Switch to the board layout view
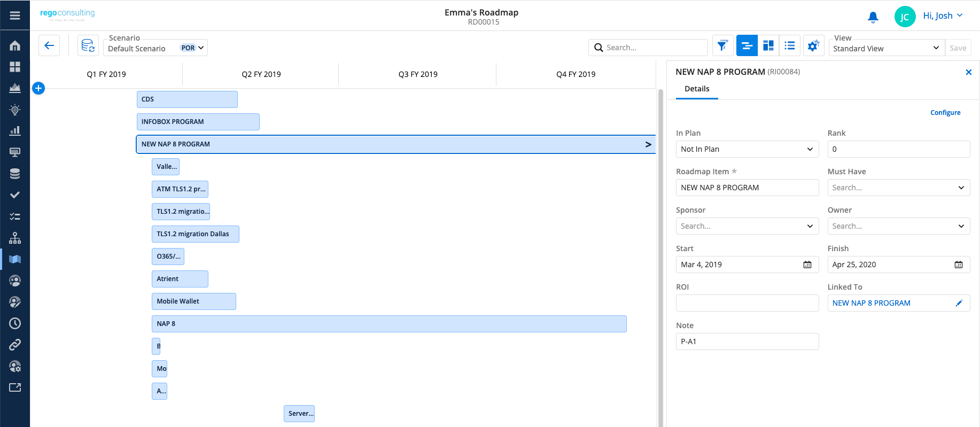 pyautogui.click(x=768, y=45)
